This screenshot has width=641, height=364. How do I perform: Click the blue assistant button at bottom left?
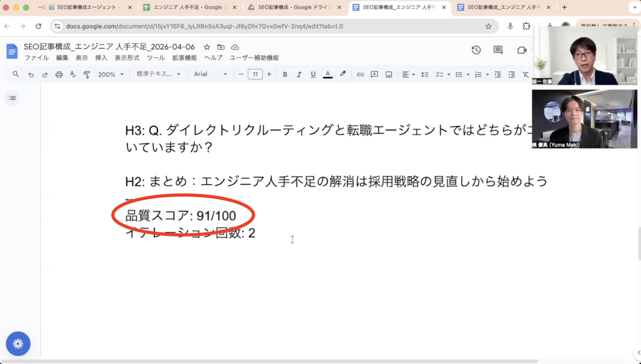18,344
